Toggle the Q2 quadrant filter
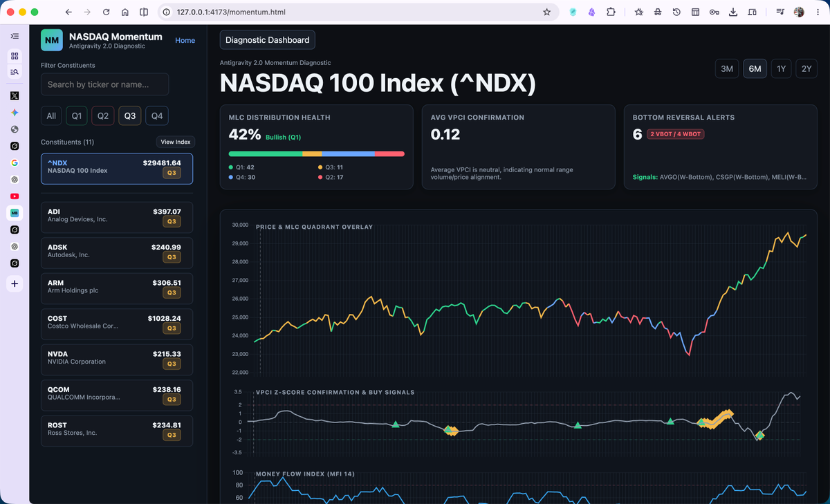 click(x=103, y=115)
